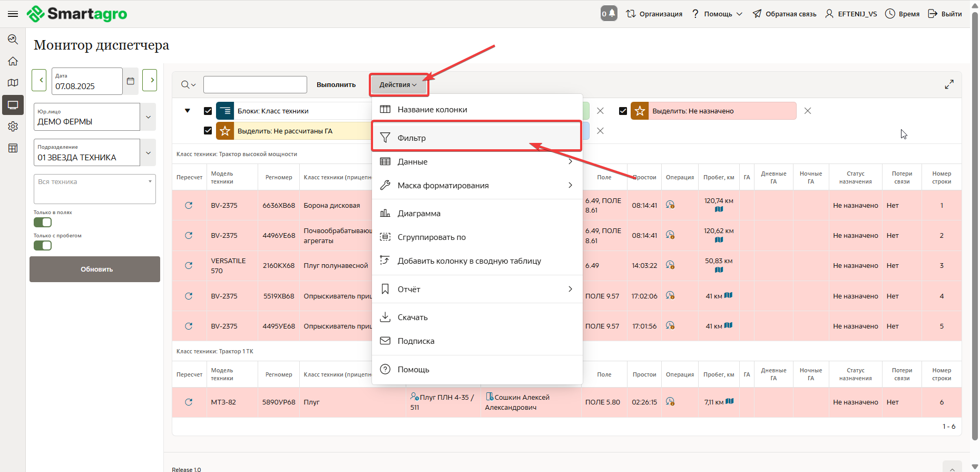Click the notification bell icon
The width and height of the screenshot is (980, 472).
coord(609,14)
